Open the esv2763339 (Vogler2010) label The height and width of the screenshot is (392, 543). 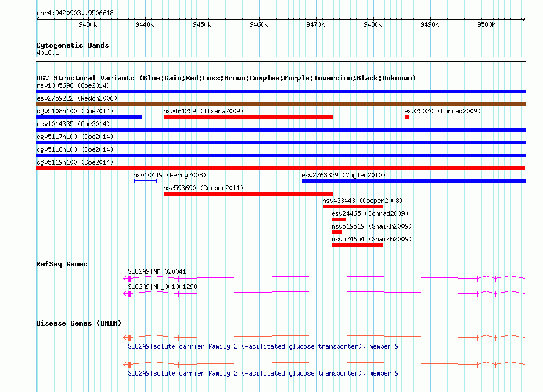(343, 175)
